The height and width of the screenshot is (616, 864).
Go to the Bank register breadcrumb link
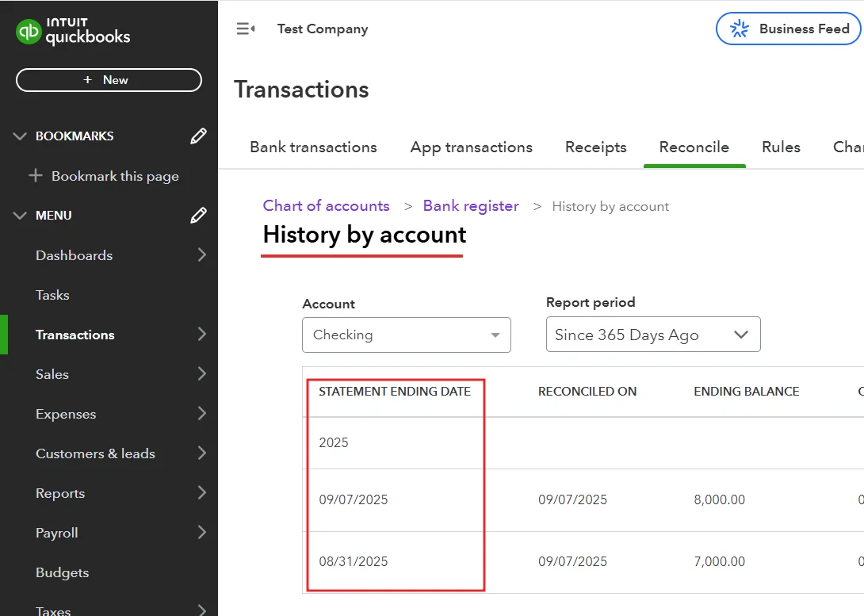(x=471, y=206)
